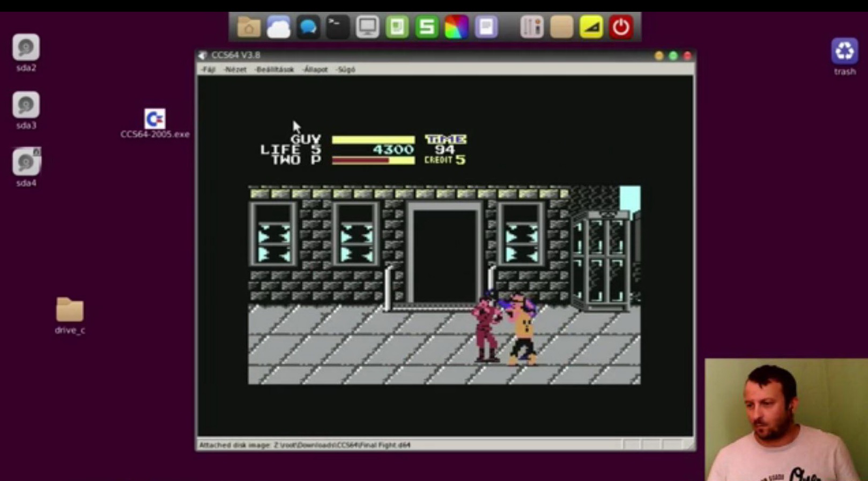Open the chat bubble messenger icon
Image resolution: width=868 pixels, height=481 pixels.
tap(308, 27)
